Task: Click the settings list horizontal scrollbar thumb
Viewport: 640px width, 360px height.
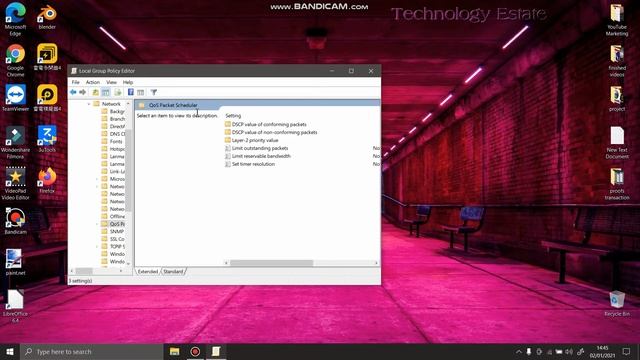Action: coord(271,263)
